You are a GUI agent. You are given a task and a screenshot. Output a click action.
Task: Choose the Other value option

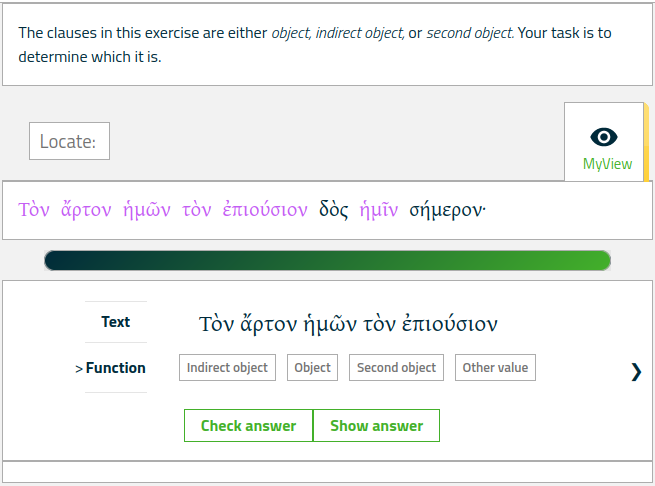click(x=495, y=368)
